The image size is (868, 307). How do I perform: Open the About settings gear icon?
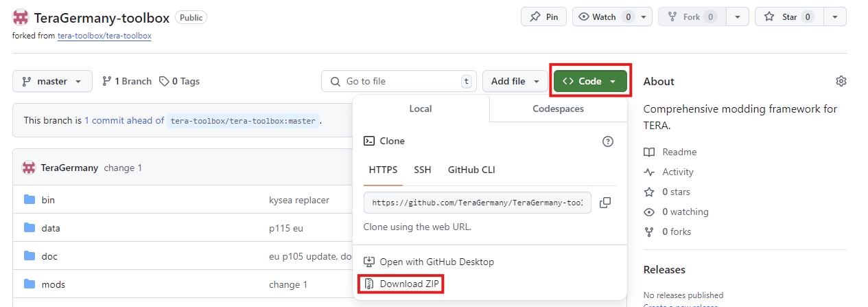pyautogui.click(x=841, y=81)
